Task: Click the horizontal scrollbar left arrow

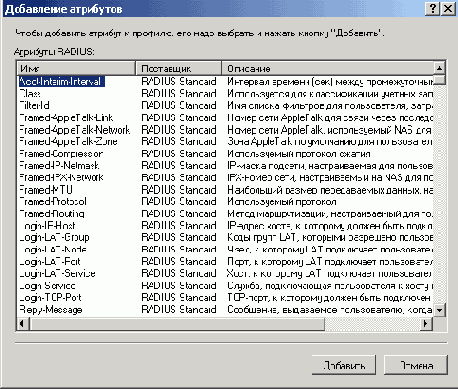Action: click(23, 323)
